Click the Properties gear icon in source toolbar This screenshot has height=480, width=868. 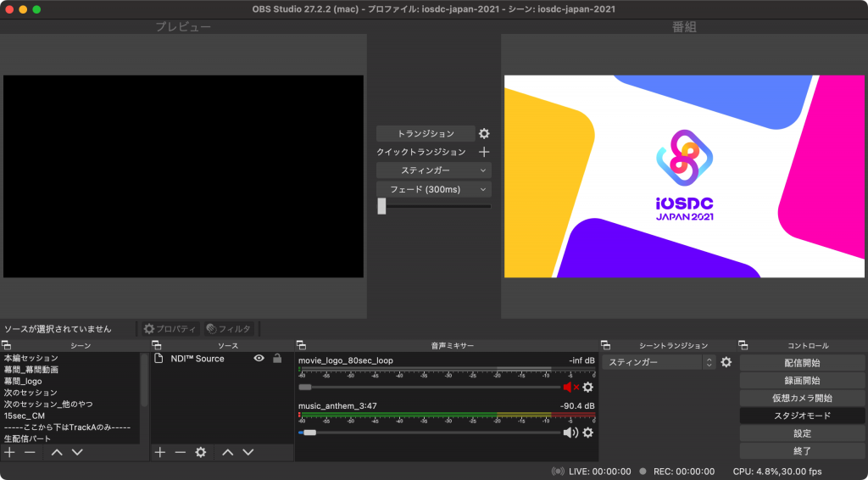tap(149, 329)
